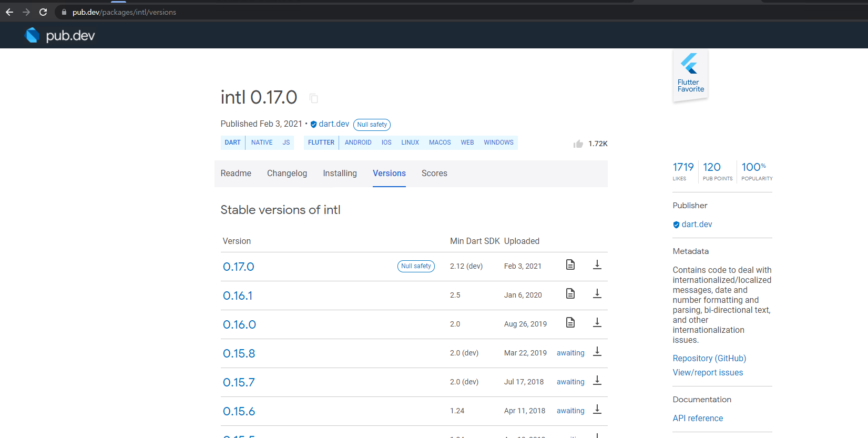Open View/report issues link
This screenshot has height=438, width=868.
[708, 373]
